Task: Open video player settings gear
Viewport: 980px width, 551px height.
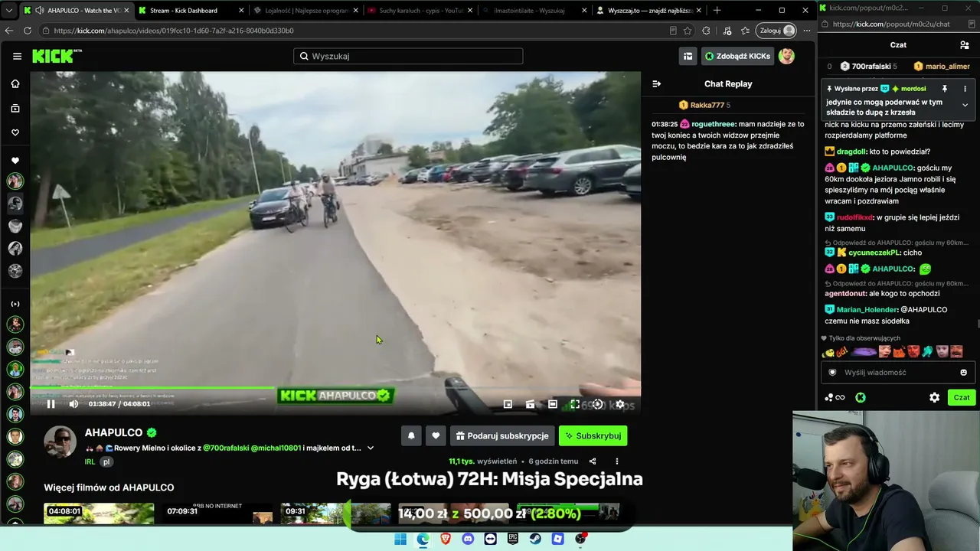Action: (620, 404)
